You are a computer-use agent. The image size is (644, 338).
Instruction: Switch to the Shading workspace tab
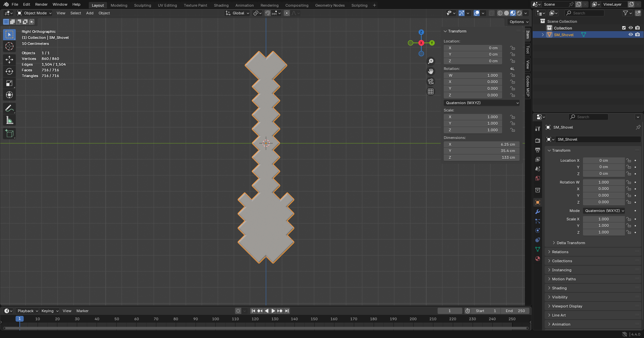click(221, 5)
